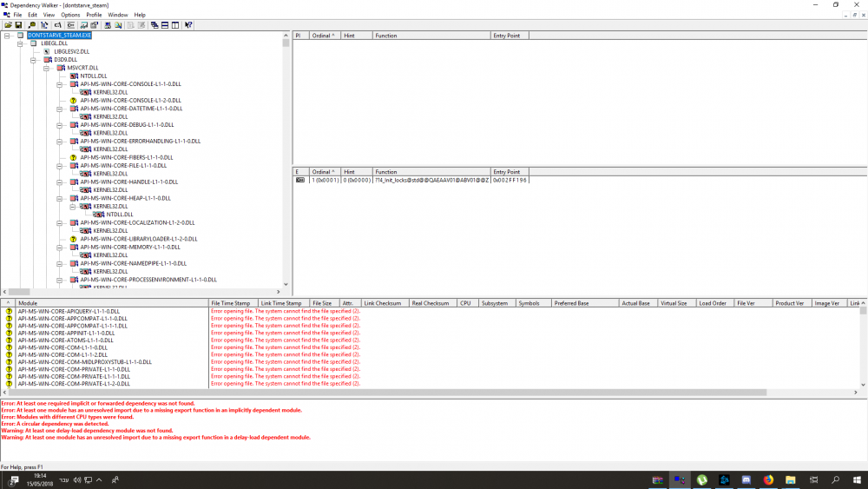Screen dimensions: 868x489
Task: Click the volume icon in system tray
Action: coord(77,480)
